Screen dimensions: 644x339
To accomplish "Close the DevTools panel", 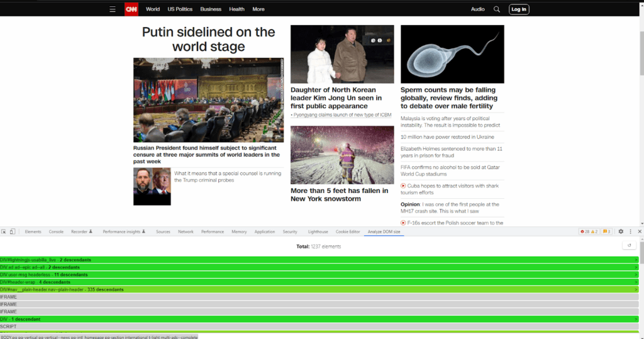I will point(640,231).
